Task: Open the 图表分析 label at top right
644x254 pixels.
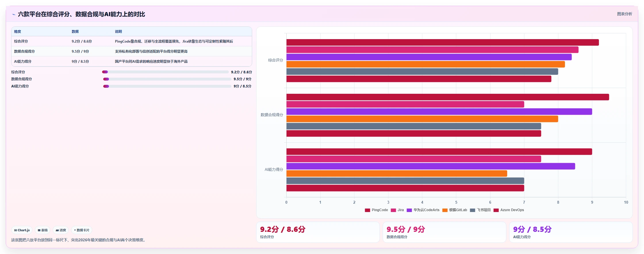Action: (x=624, y=14)
